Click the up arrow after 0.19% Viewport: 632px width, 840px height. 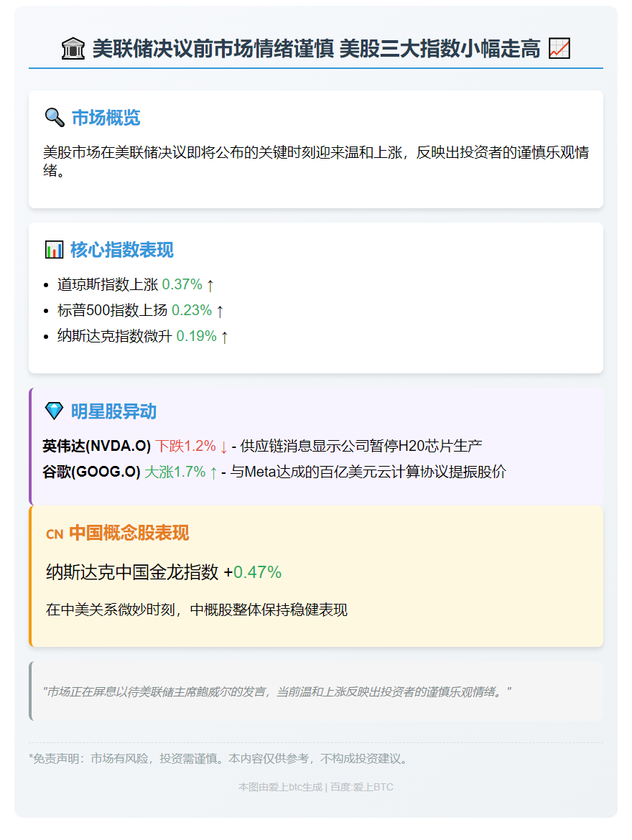225,337
